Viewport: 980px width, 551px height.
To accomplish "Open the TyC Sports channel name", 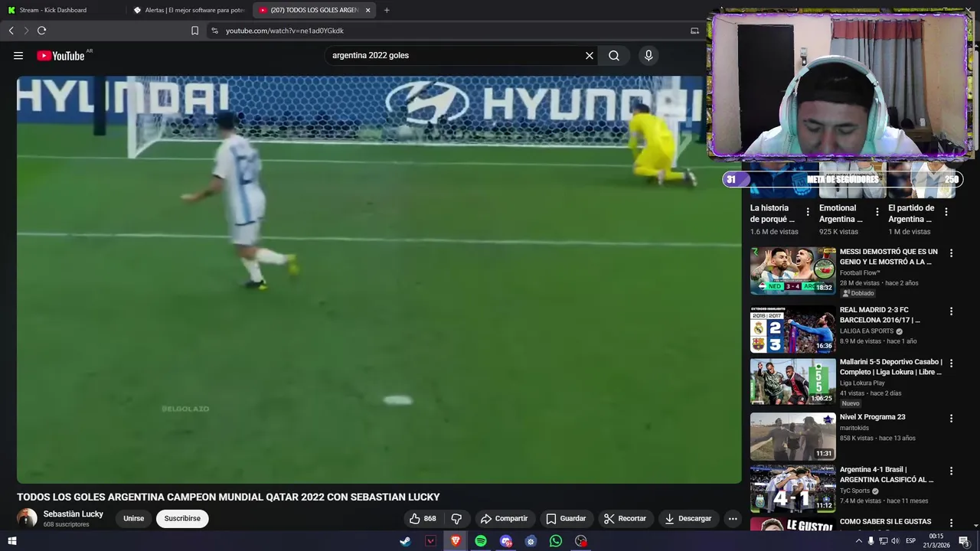I will coord(854,491).
